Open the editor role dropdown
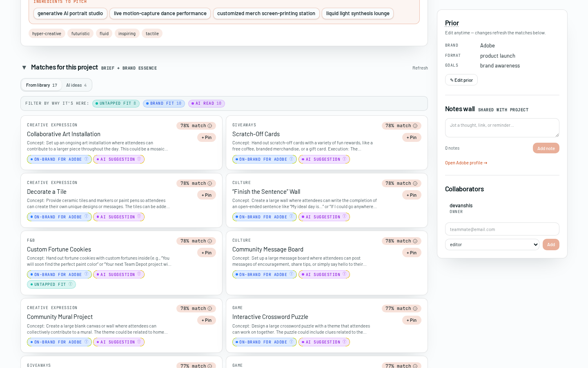This screenshot has width=588, height=368. click(x=492, y=245)
